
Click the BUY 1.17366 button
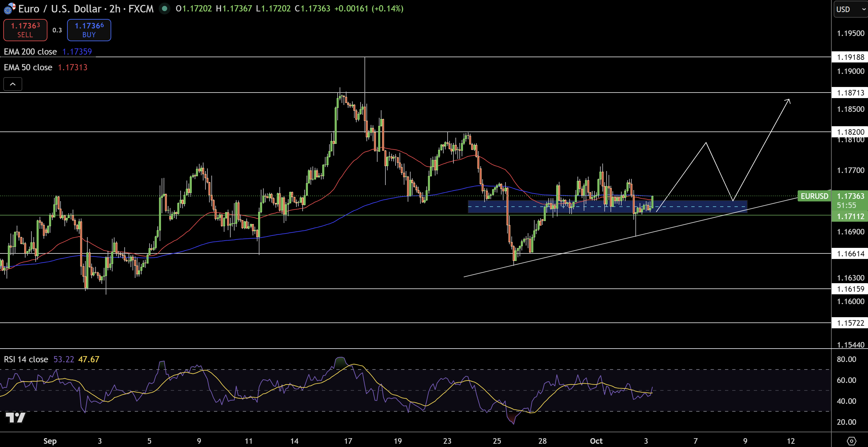(x=89, y=30)
